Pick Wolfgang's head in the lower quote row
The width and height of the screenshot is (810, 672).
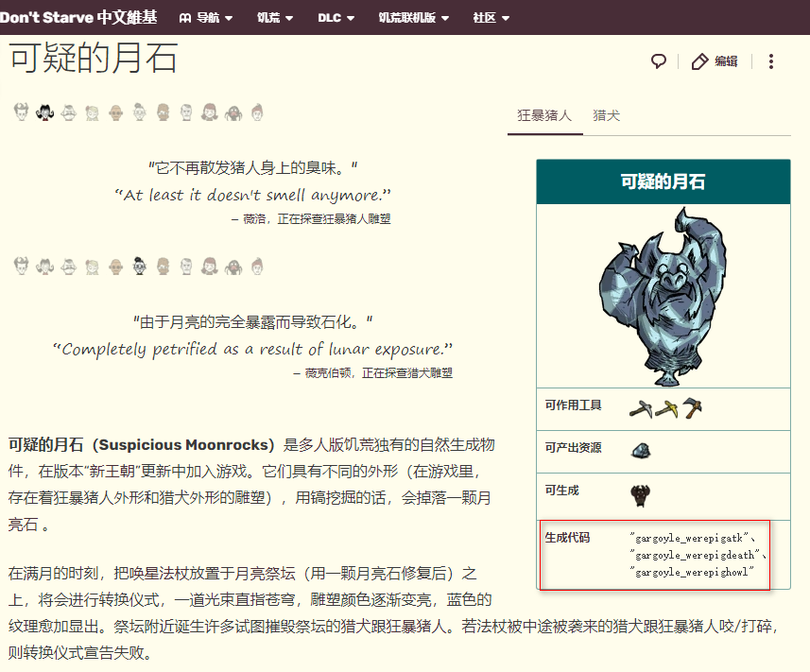pos(68,267)
